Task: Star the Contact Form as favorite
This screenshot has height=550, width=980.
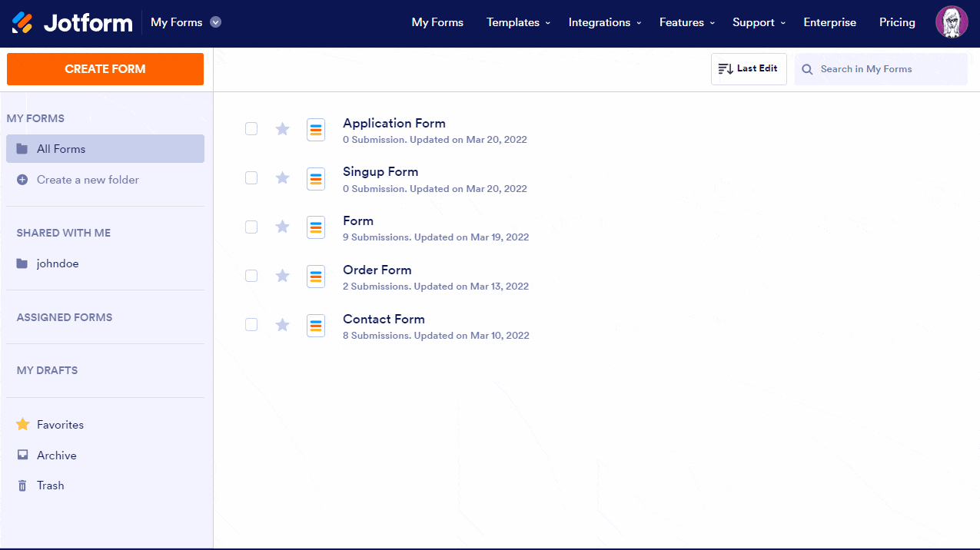Action: (x=282, y=325)
